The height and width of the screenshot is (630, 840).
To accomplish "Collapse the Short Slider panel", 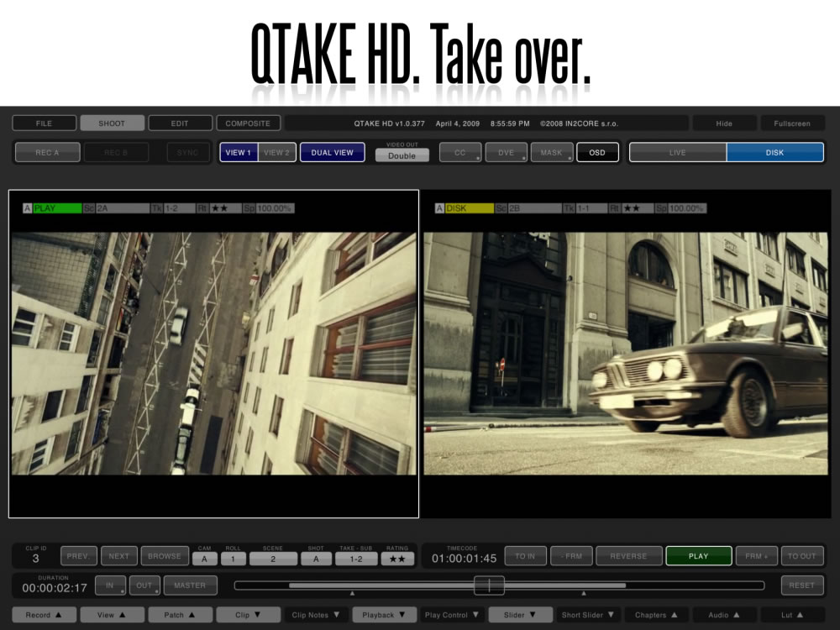I will click(588, 615).
